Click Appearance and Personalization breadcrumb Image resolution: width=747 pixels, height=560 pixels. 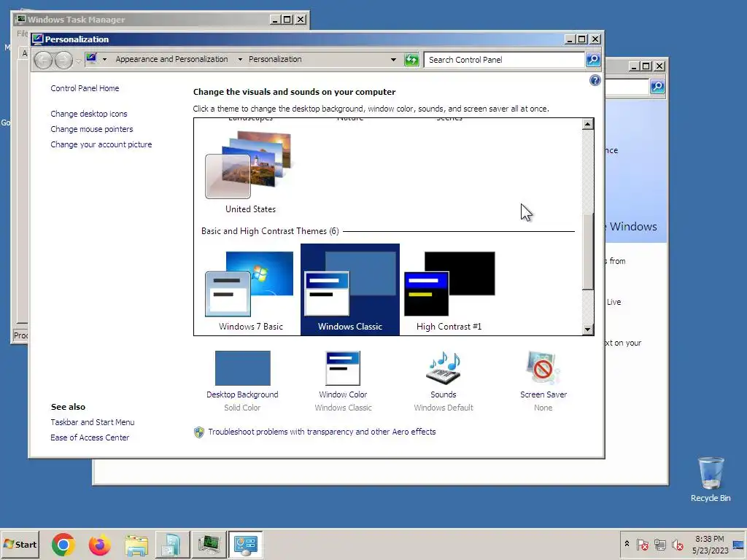pyautogui.click(x=171, y=59)
